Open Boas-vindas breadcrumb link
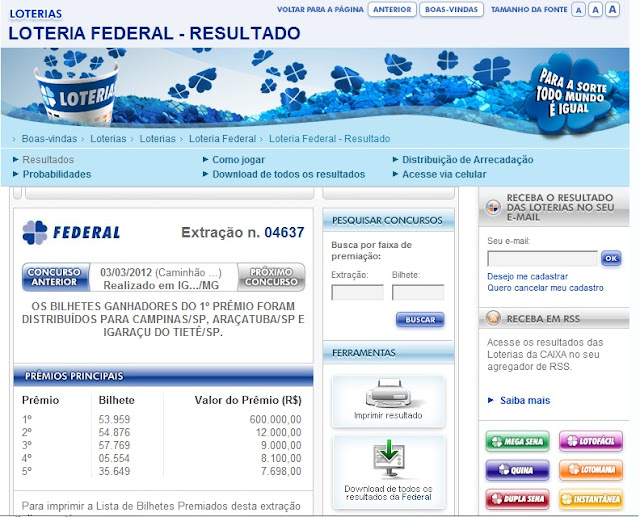This screenshot has width=640, height=517. 49,139
